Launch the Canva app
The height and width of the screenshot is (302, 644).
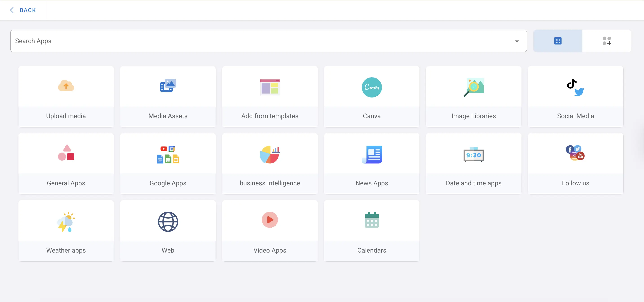coord(372,96)
